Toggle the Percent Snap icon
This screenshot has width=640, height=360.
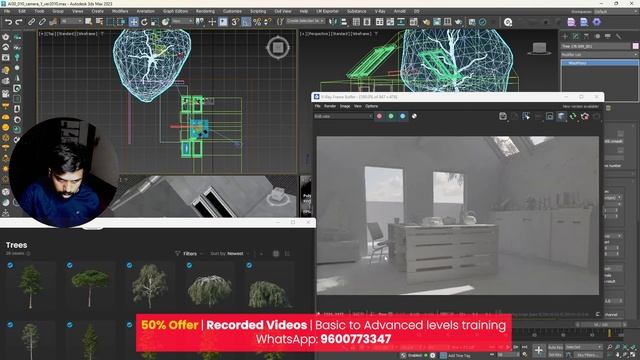pyautogui.click(x=257, y=22)
